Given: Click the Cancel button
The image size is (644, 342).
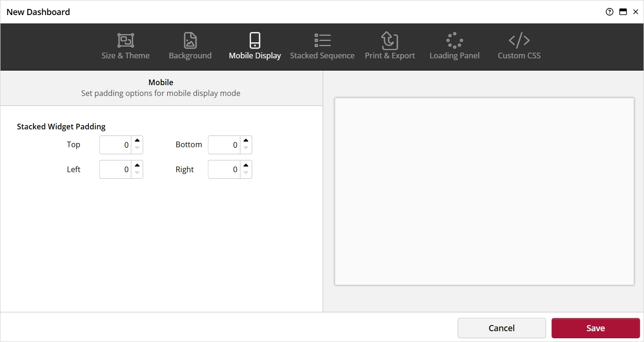Looking at the screenshot, I should point(502,328).
